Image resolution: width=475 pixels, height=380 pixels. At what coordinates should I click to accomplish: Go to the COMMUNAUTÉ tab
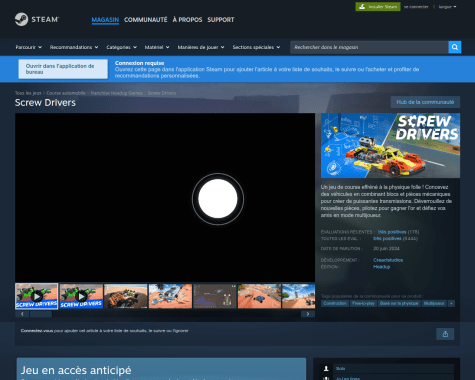(x=146, y=20)
